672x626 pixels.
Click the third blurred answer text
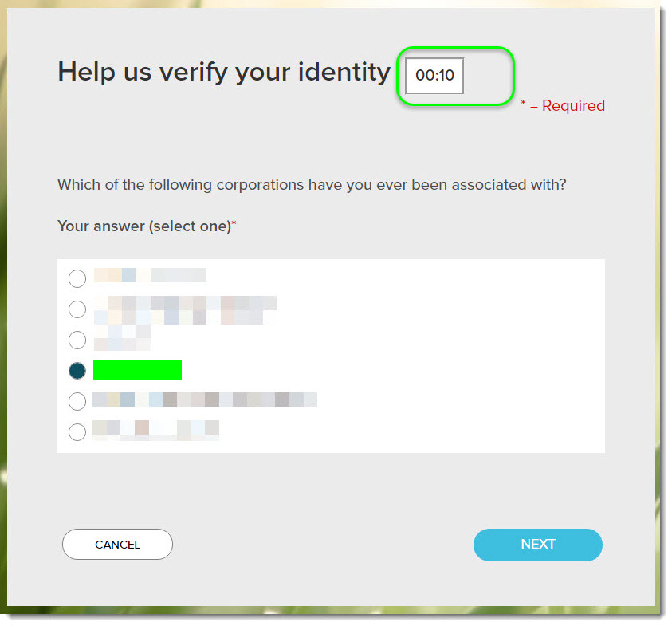coord(122,338)
